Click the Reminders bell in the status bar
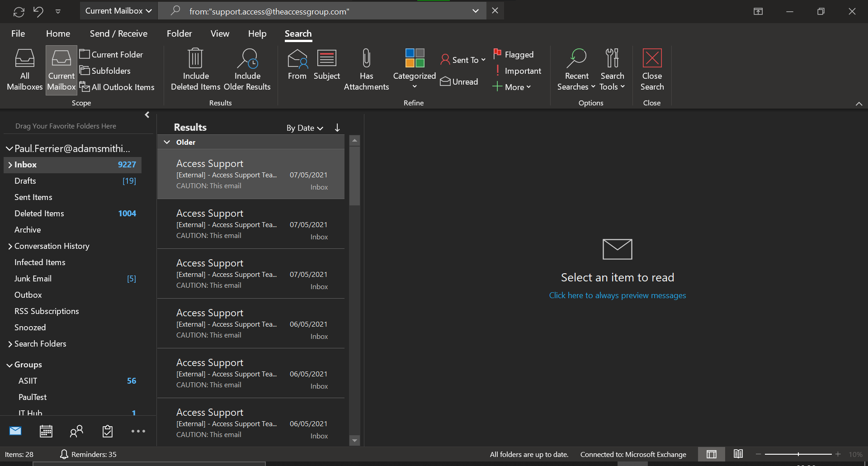The image size is (868, 466). (64, 454)
